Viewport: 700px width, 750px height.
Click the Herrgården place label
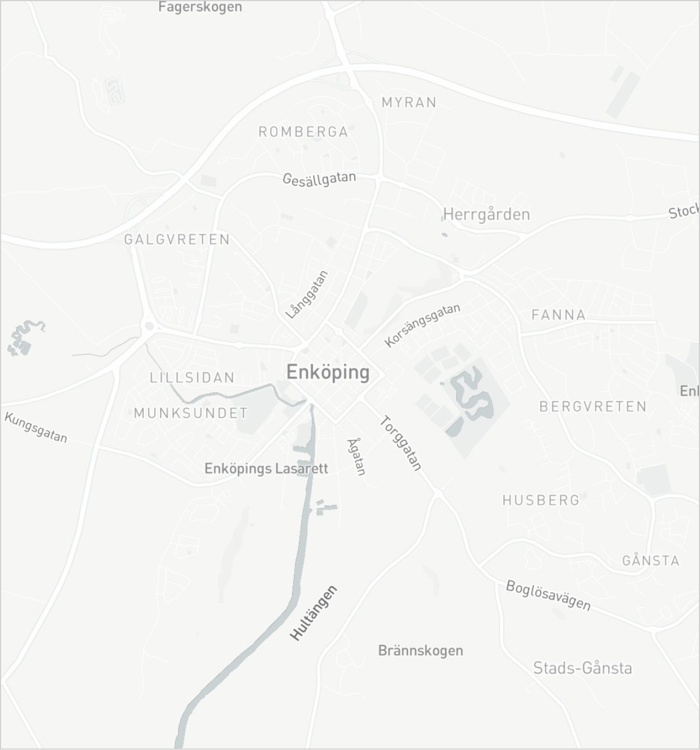[x=486, y=214]
